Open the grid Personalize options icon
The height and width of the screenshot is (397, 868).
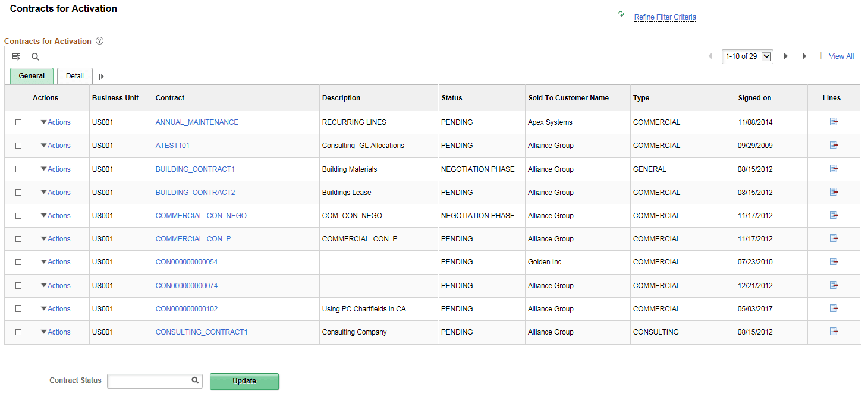pos(17,56)
